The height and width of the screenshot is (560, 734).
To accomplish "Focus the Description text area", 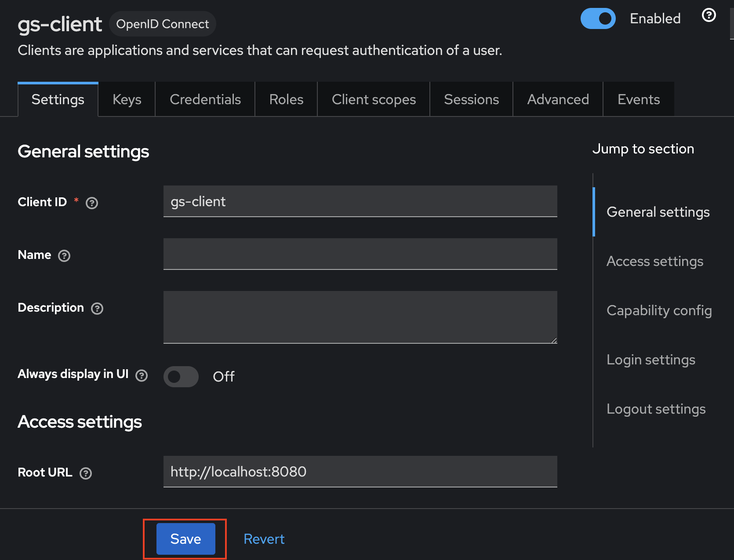I will pyautogui.click(x=360, y=317).
